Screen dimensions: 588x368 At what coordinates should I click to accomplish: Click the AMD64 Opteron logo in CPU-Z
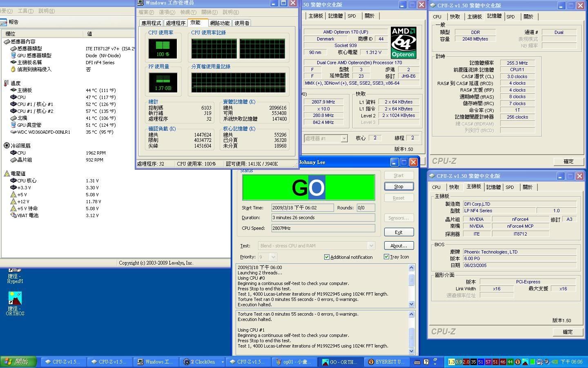click(403, 43)
